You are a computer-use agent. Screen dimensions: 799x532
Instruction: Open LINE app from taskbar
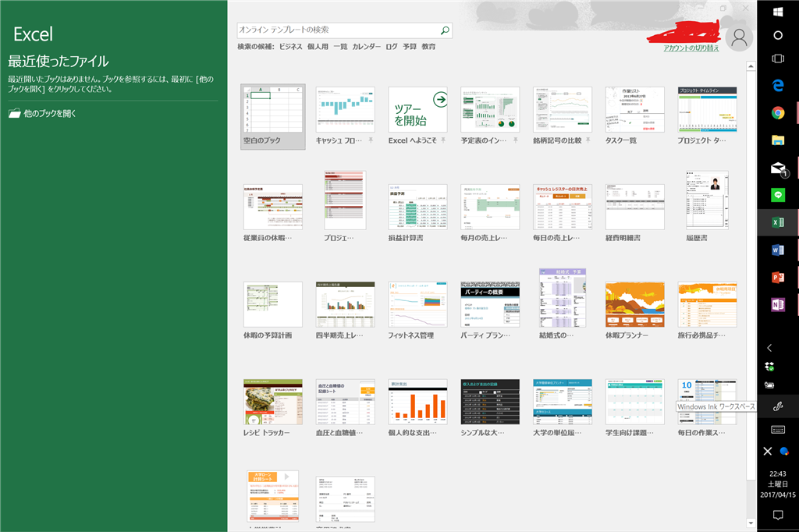(x=778, y=195)
